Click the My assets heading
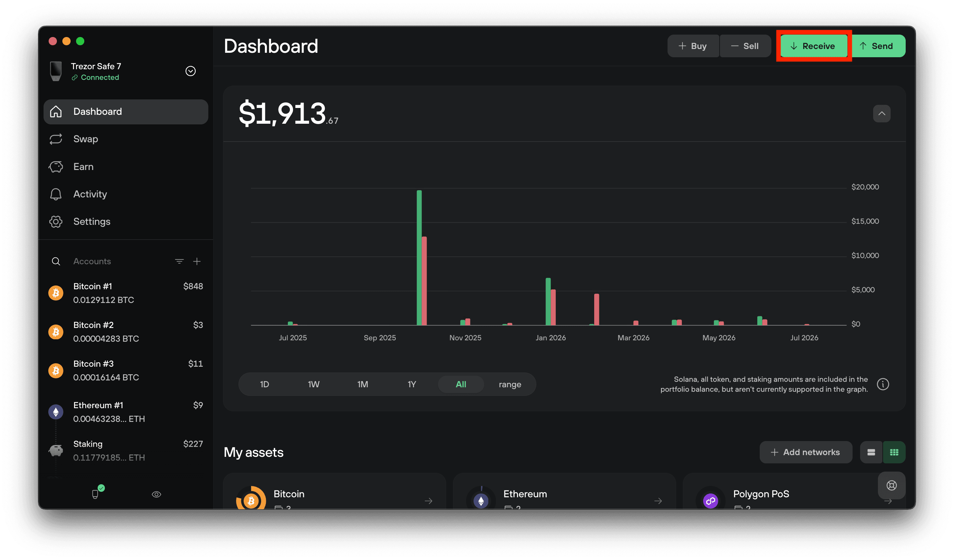954x560 pixels. coord(253,452)
